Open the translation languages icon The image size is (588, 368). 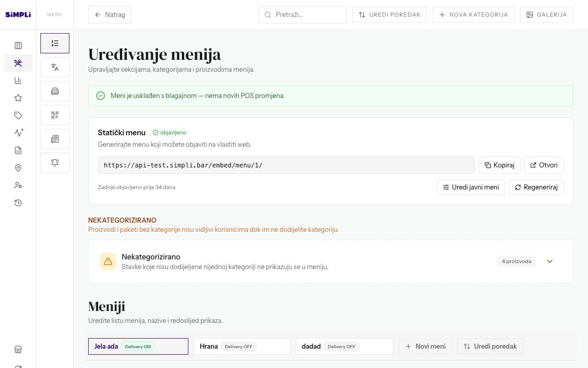click(55, 67)
